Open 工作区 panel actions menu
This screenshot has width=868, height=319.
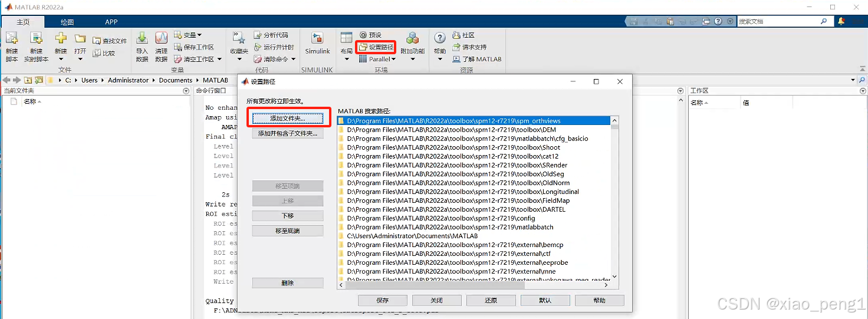point(863,91)
